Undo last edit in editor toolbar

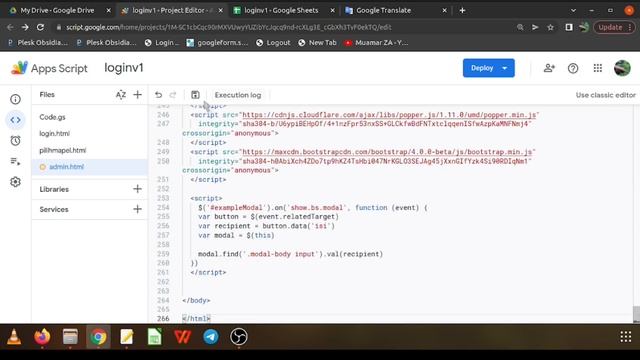click(158, 95)
